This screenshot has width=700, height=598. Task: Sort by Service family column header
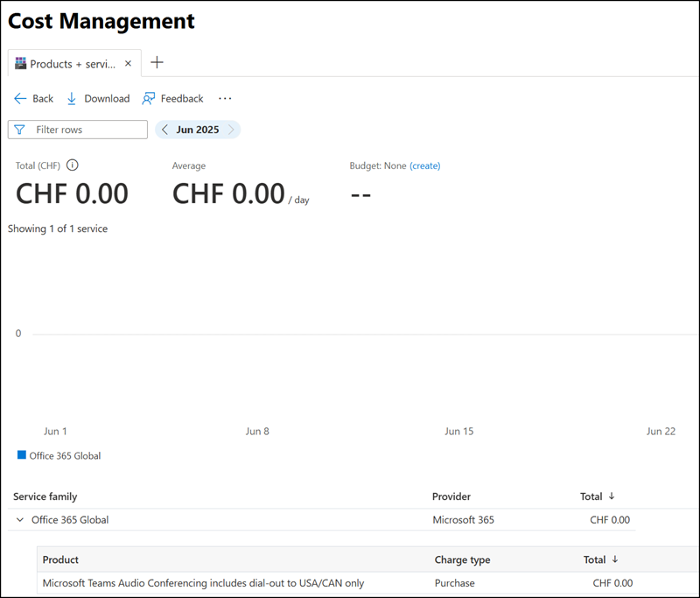click(45, 496)
